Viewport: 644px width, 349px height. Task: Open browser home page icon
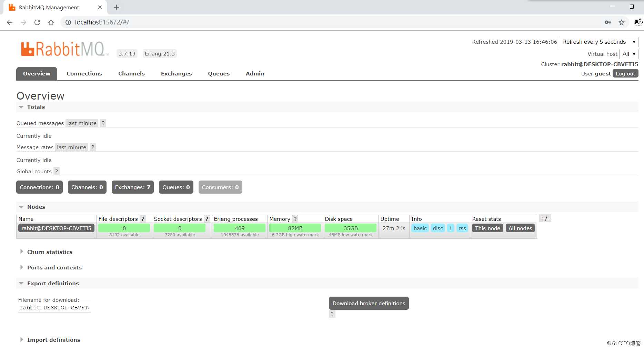51,22
